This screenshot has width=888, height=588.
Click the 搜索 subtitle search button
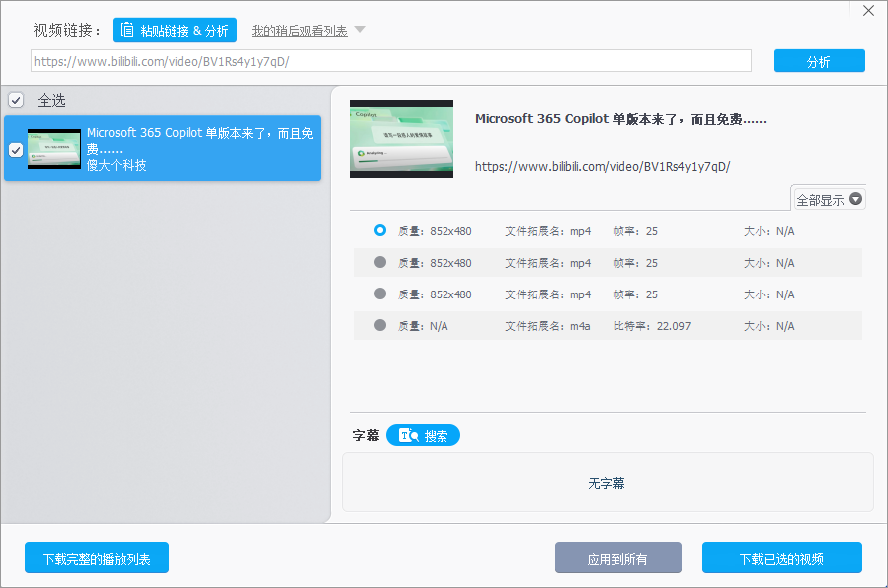424,436
